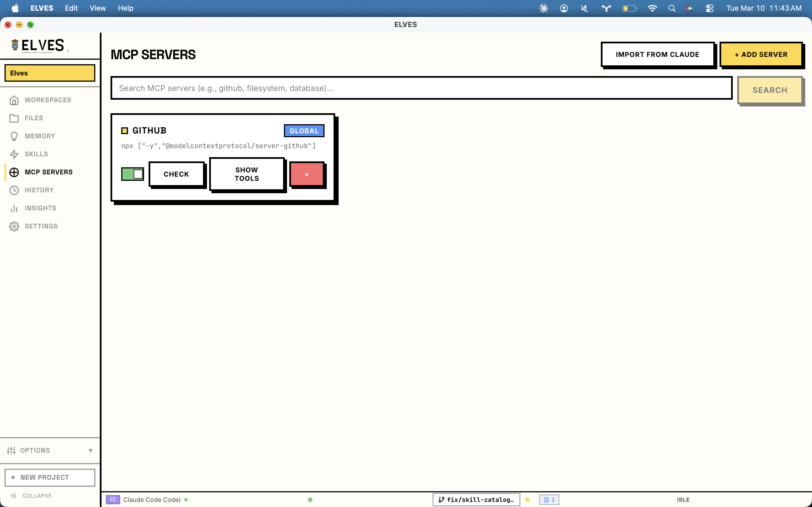Open the View menu
Screen dimensions: 812x507
click(97, 8)
